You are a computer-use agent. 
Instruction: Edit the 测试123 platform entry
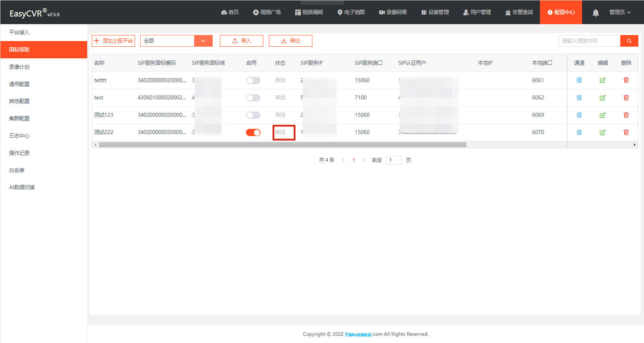(603, 115)
